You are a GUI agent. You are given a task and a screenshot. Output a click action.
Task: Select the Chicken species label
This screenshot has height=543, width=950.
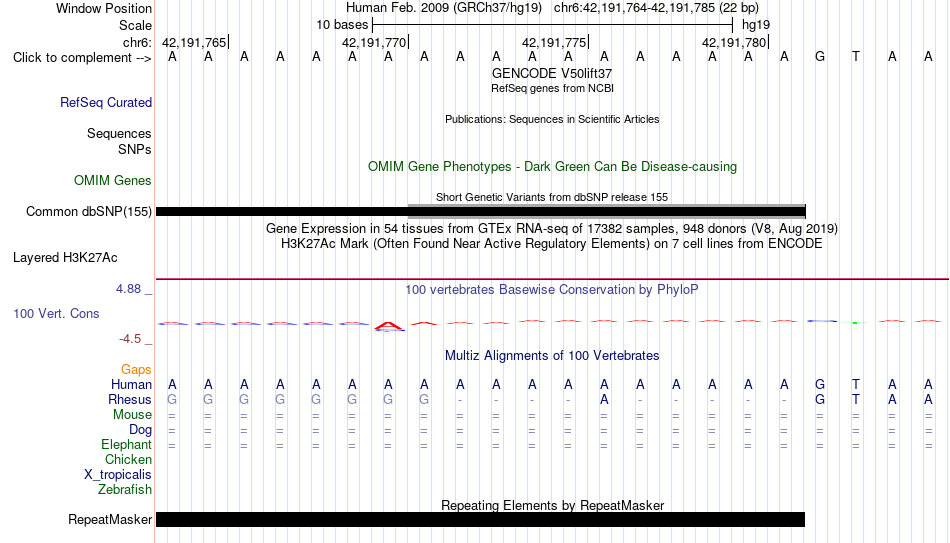pos(128,459)
